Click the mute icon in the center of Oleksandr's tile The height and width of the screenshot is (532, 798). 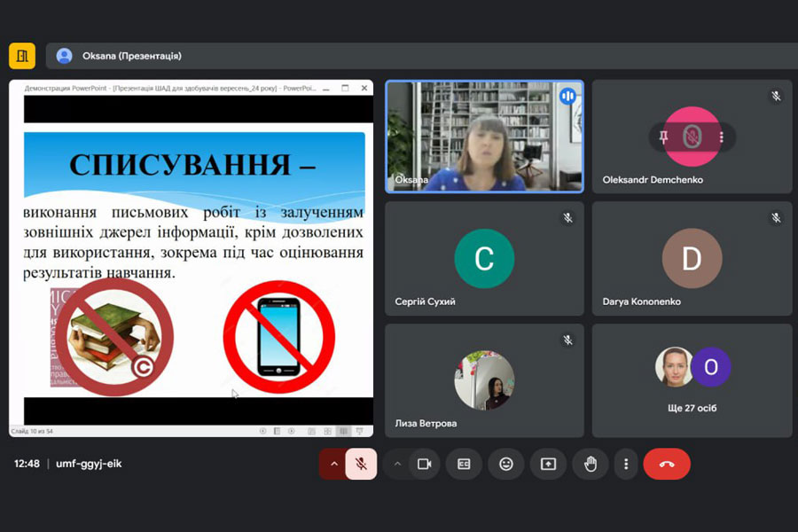tap(692, 137)
